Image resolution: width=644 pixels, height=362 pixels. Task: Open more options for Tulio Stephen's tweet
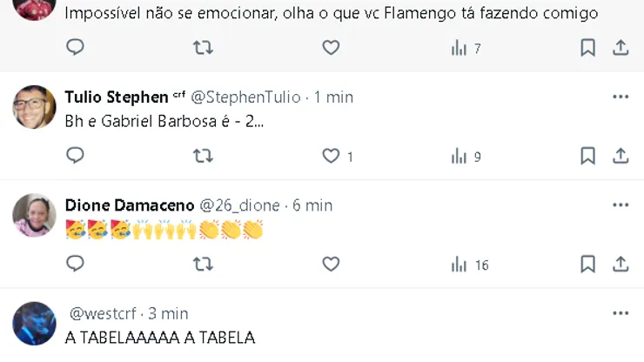[621, 97]
